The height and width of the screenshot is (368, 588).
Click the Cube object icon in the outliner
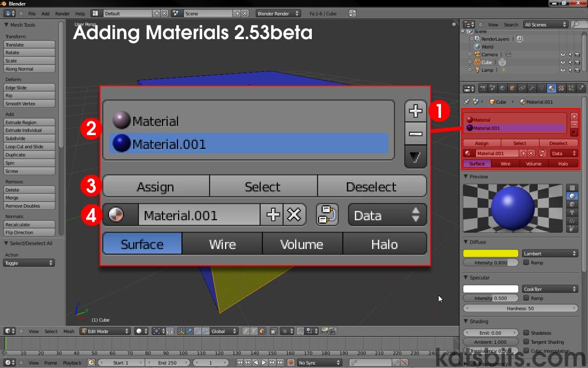[477, 62]
